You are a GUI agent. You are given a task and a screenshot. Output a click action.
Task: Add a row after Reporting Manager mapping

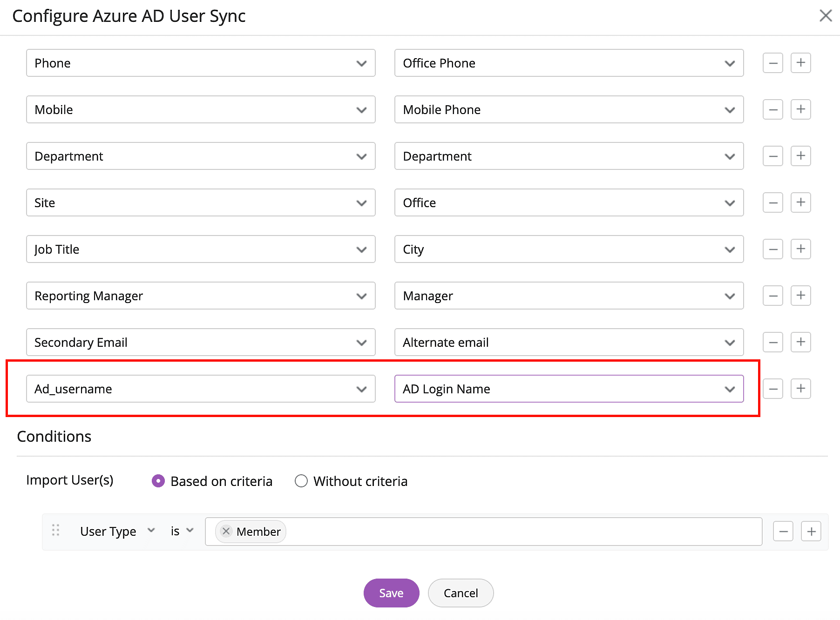coord(800,296)
